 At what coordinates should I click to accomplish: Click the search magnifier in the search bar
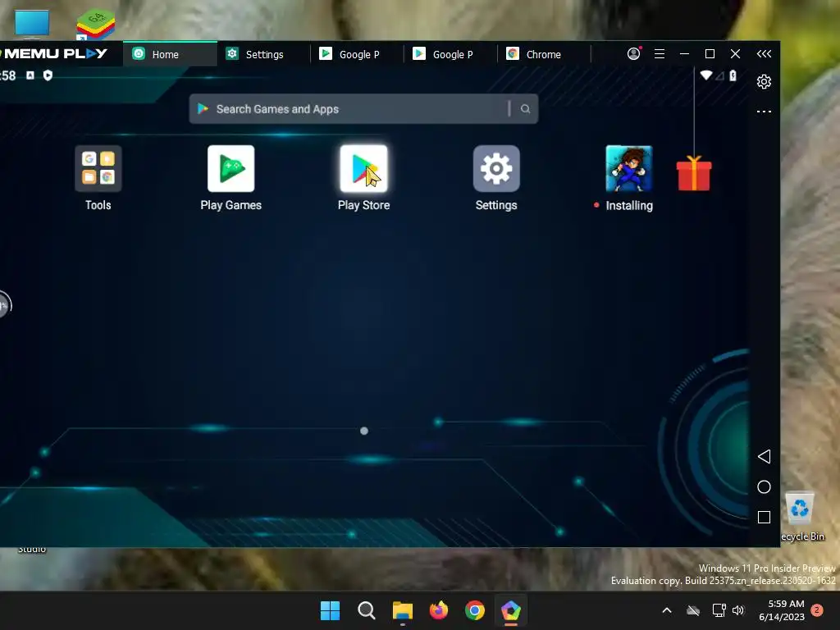(x=526, y=109)
